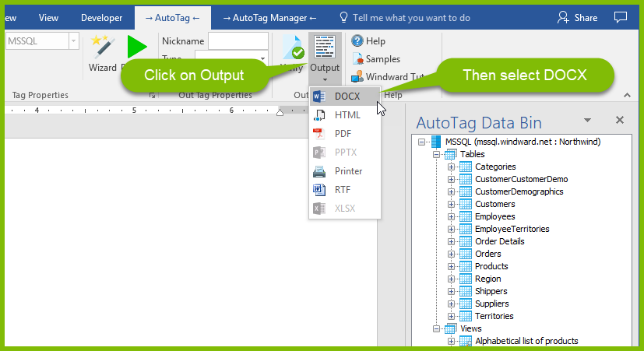This screenshot has height=351, width=644.
Task: Click the RTF document icon
Action: point(319,190)
